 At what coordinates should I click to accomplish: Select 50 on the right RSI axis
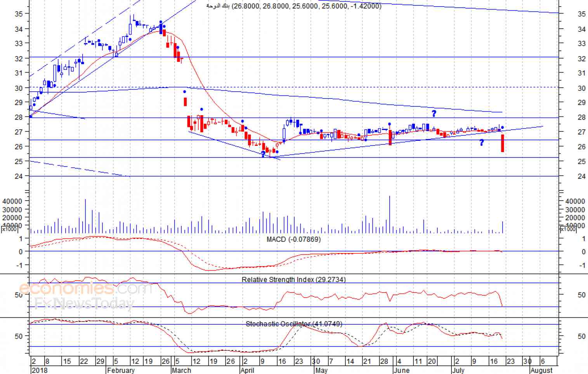(x=581, y=295)
